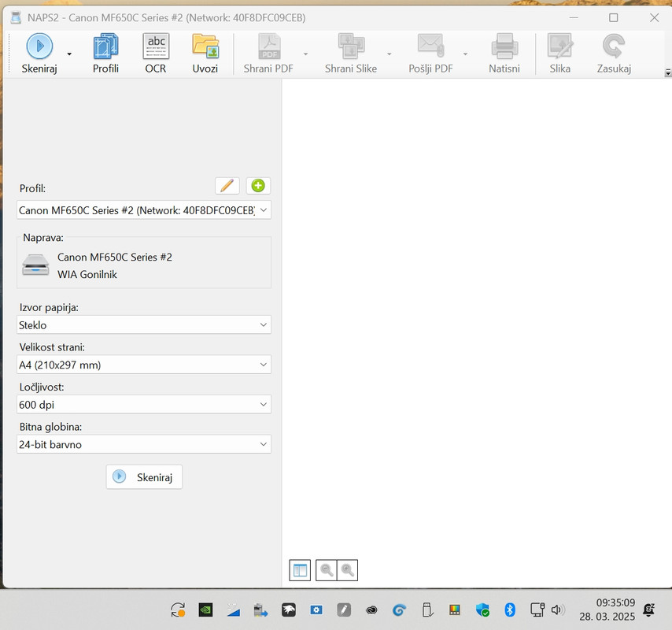Click the "WIA Gonilnik" driver text
This screenshot has width=672, height=630.
pyautogui.click(x=87, y=275)
